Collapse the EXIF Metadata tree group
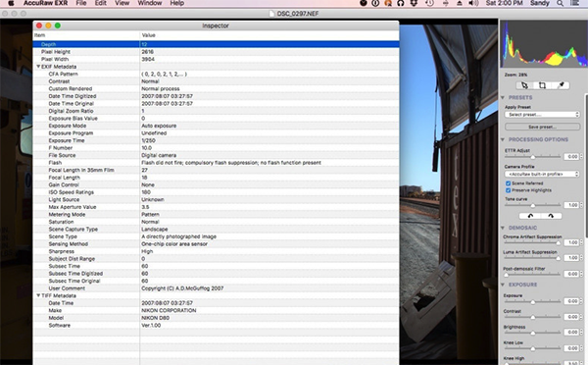The width and height of the screenshot is (588, 365). click(38, 67)
